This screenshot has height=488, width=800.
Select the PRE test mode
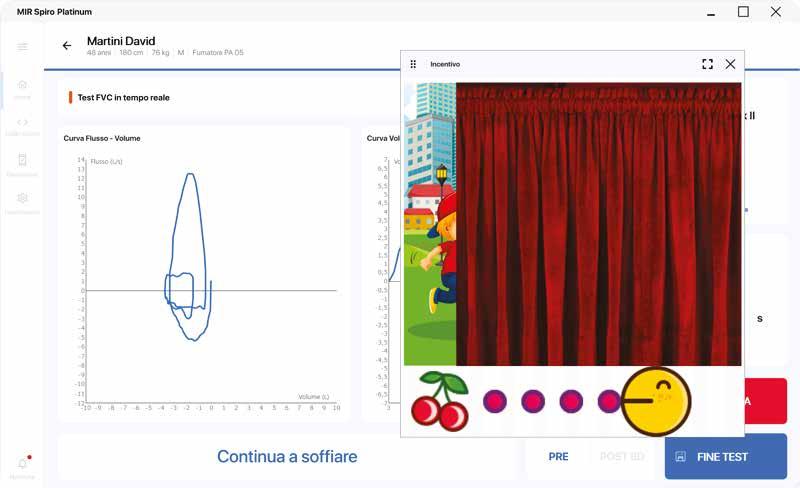point(558,457)
